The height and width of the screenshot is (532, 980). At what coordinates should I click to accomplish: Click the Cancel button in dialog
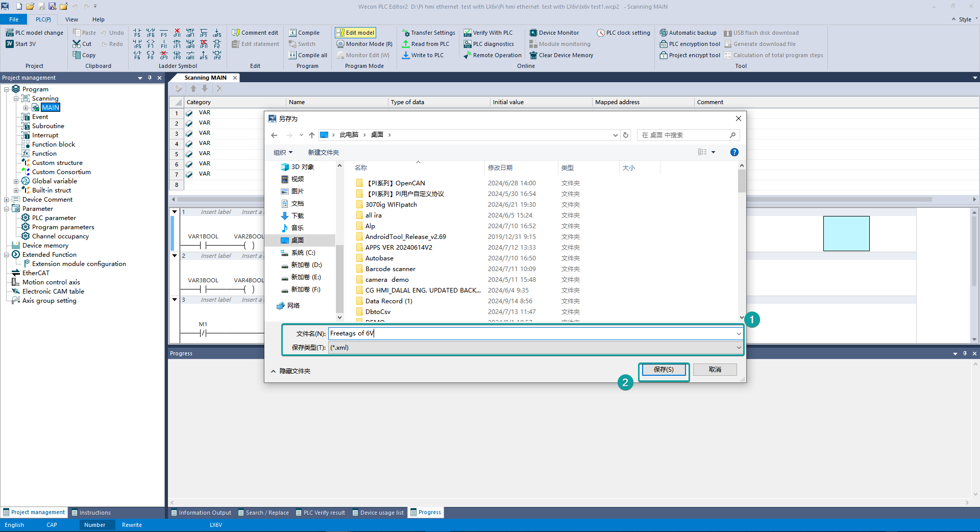715,370
